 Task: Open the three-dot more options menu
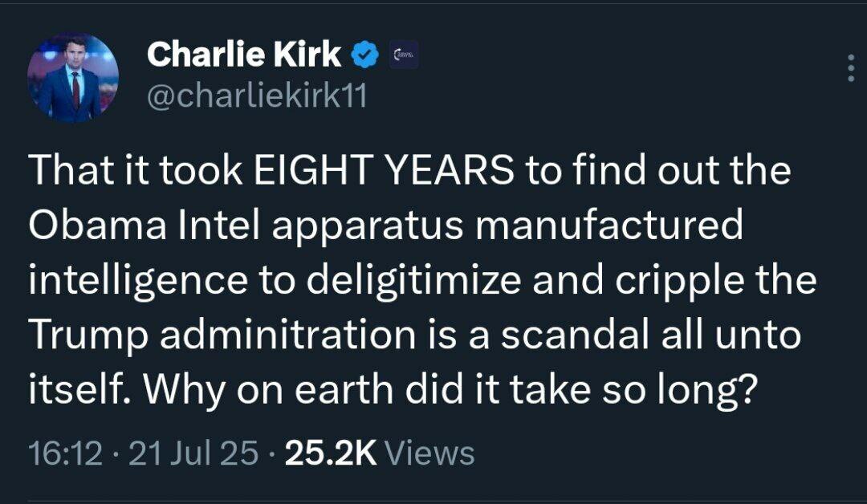pos(851,69)
